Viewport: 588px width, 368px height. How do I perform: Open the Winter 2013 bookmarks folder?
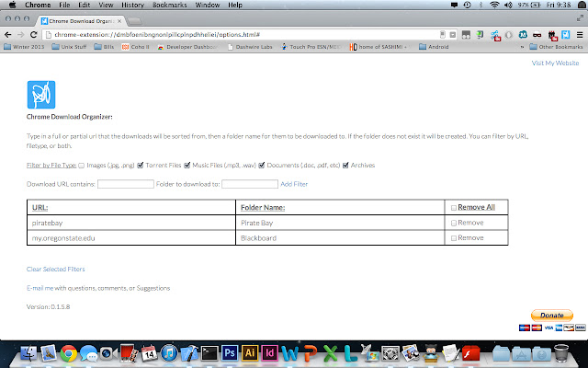[x=24, y=47]
